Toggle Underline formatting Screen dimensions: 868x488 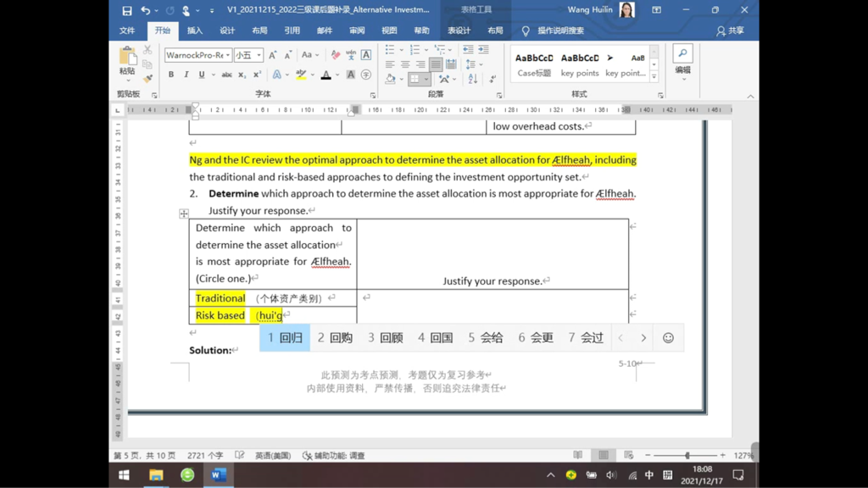tap(202, 75)
